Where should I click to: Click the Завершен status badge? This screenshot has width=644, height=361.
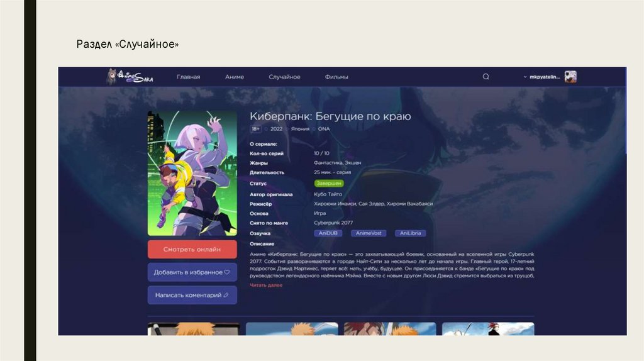point(329,183)
